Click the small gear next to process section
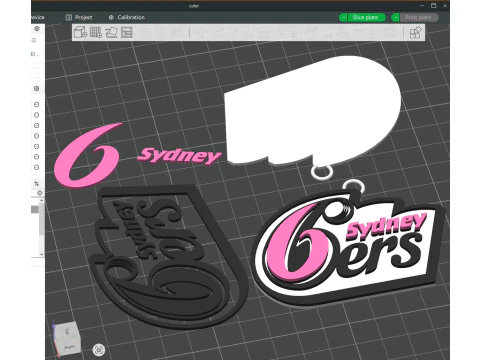Screen dimensions: 480x360 point(40,193)
